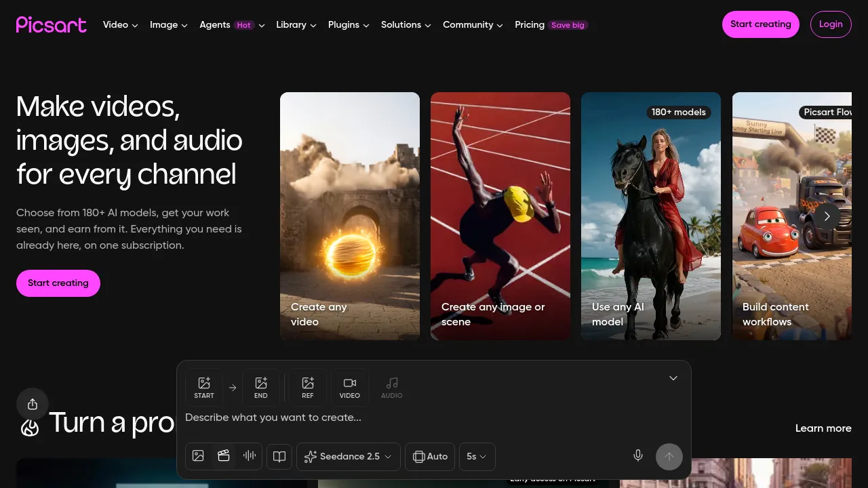Click Start creating in the top bar
The image size is (868, 488).
click(761, 24)
